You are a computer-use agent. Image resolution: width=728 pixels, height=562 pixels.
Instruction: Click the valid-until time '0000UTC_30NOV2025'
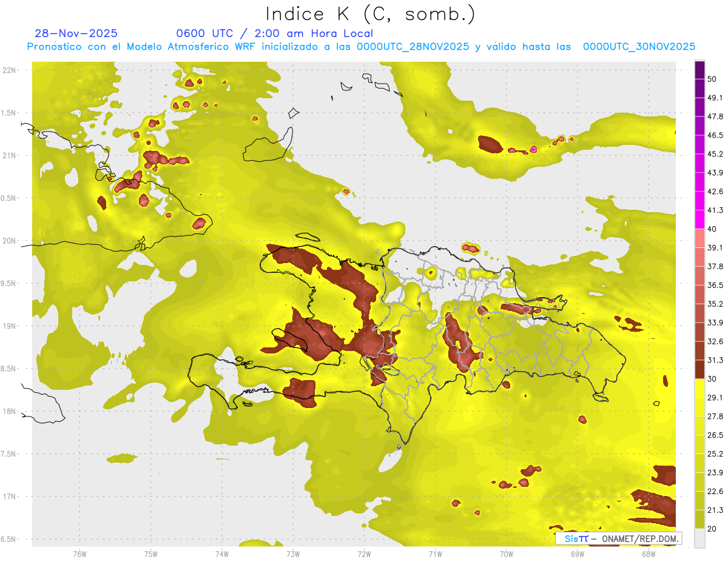[639, 47]
